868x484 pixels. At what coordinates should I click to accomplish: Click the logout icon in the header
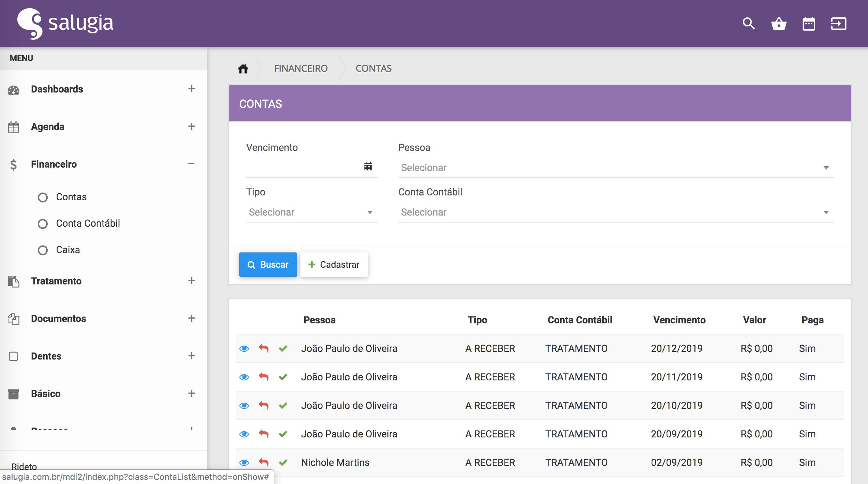click(838, 24)
